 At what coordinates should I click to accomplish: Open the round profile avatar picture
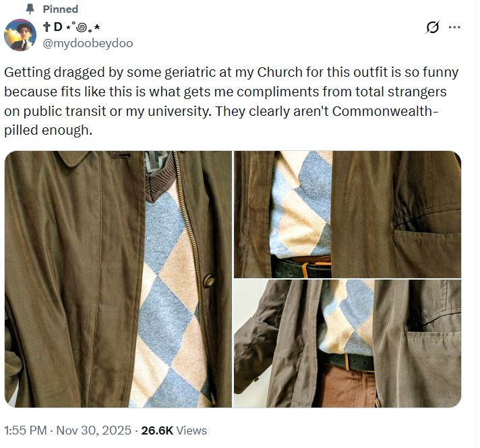(20, 35)
